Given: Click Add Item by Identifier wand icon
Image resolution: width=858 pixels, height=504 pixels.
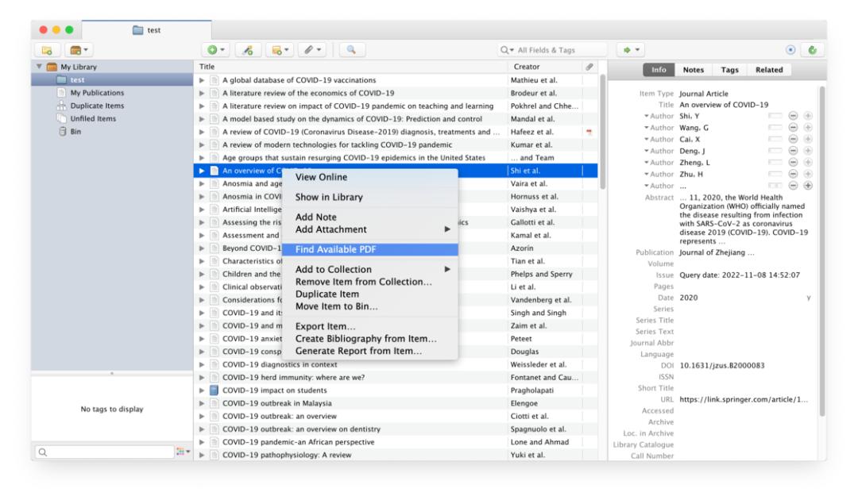Looking at the screenshot, I should (x=247, y=51).
